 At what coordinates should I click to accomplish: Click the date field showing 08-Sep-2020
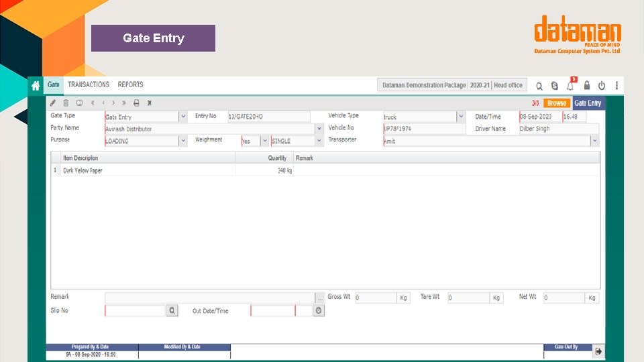(x=540, y=117)
